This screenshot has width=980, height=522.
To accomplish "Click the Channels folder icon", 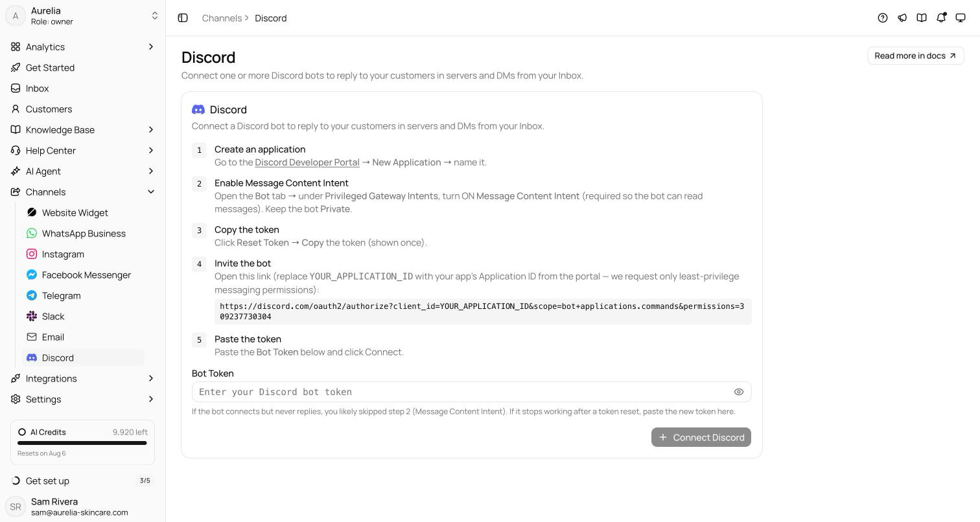I will 16,192.
